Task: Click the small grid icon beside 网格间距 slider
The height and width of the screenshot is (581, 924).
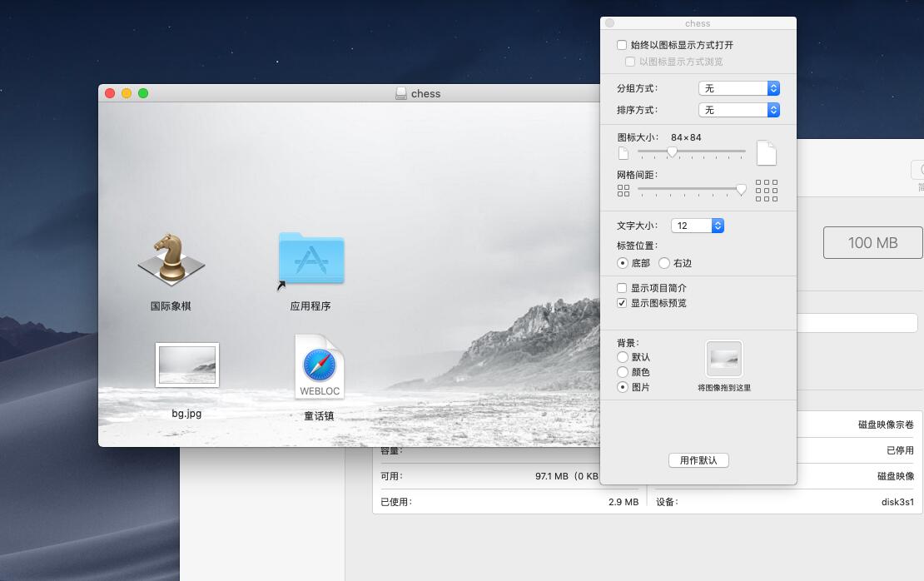Action: point(623,190)
